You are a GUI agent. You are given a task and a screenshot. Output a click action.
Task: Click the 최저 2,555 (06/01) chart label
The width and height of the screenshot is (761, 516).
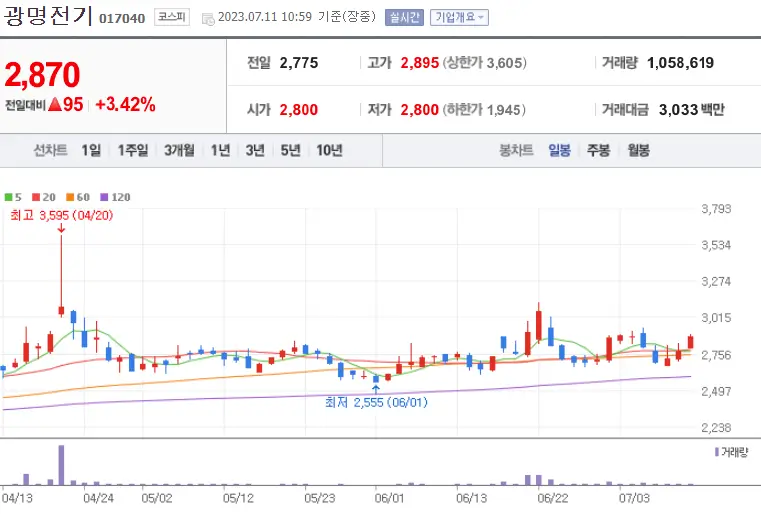click(376, 402)
